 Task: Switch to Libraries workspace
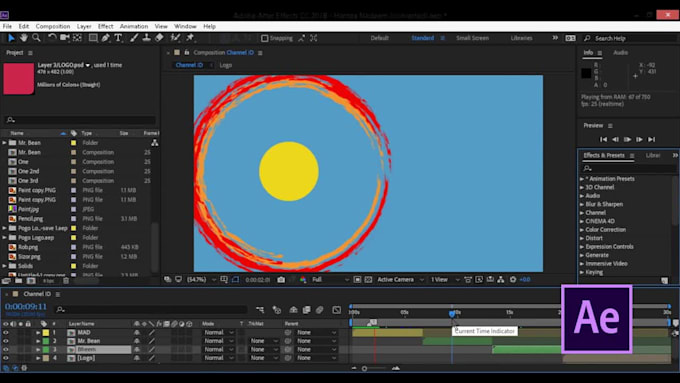click(x=521, y=38)
